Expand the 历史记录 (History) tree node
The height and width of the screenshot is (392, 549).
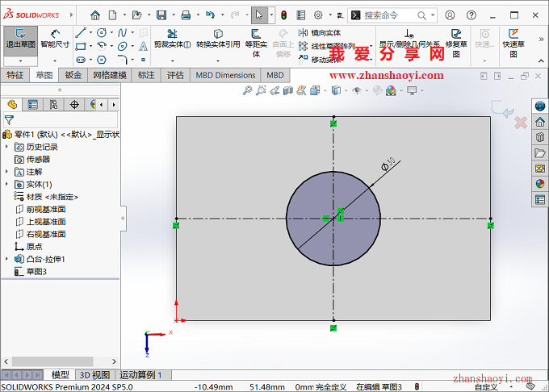[8, 147]
